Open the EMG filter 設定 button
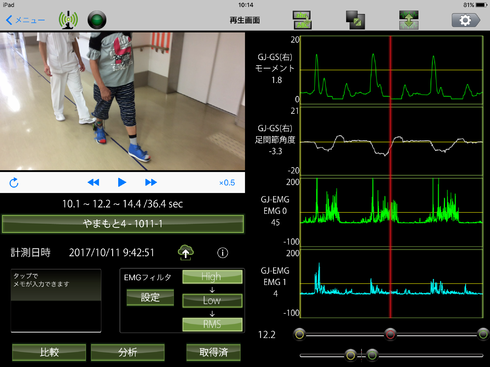The height and width of the screenshot is (367, 490). pos(150,297)
